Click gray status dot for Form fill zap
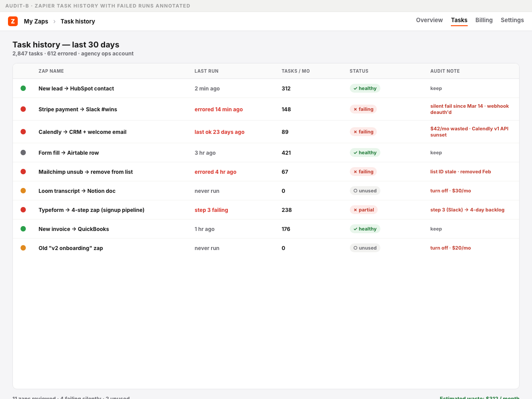 click(23, 153)
